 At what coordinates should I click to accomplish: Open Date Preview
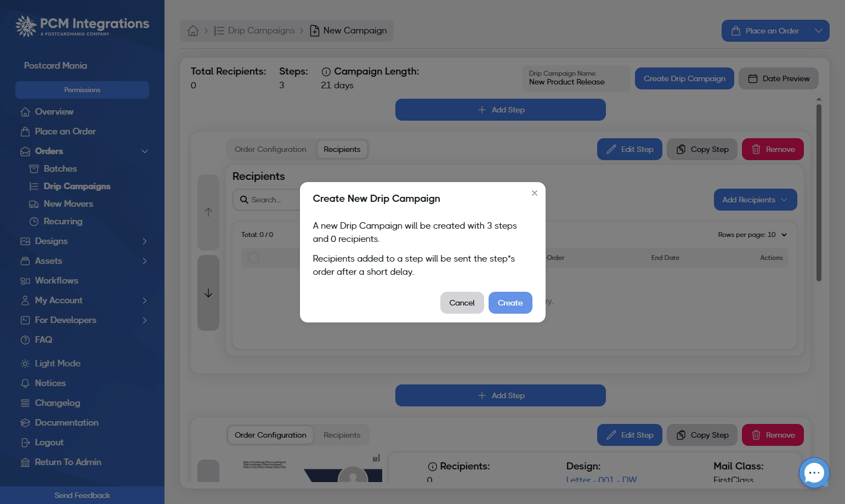coord(779,78)
